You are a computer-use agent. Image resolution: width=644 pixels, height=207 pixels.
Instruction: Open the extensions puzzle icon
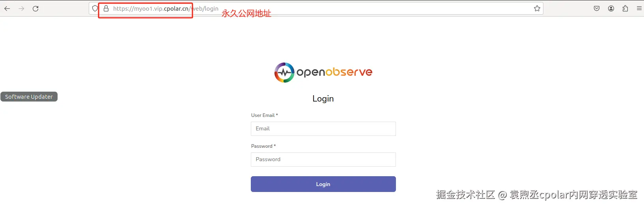point(625,8)
